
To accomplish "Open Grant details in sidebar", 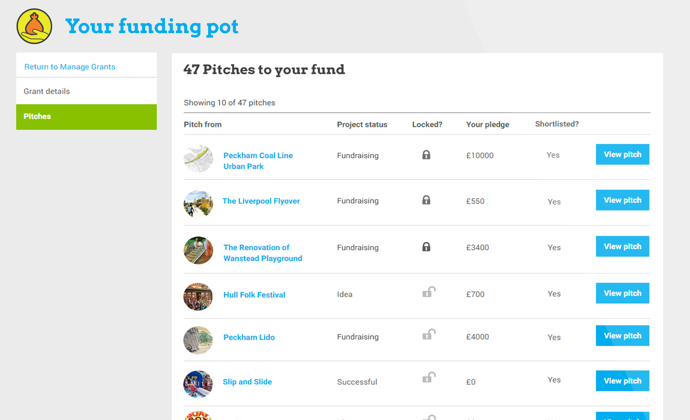I will [x=86, y=91].
